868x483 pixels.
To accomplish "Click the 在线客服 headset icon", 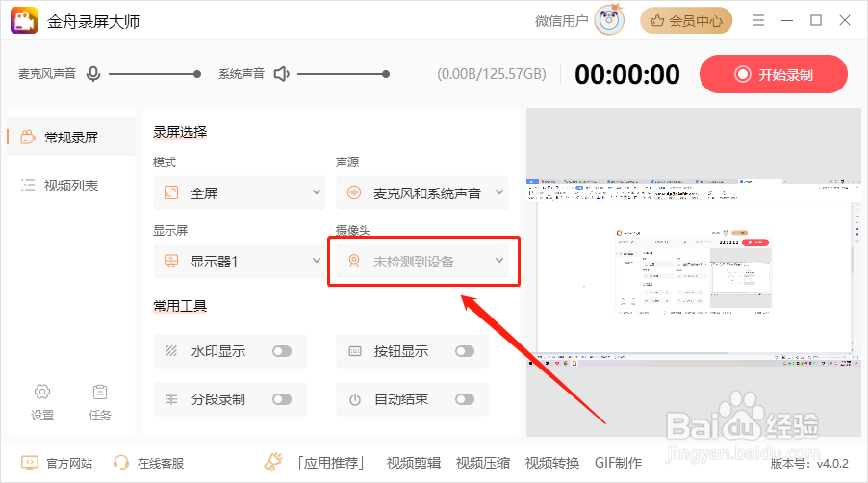I will coord(120,463).
